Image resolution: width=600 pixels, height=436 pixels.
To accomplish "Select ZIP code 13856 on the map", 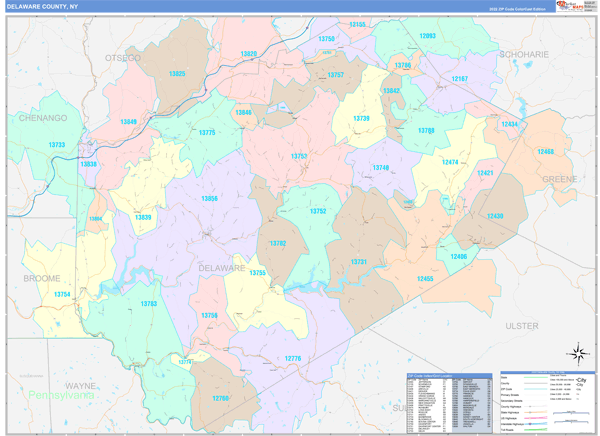I will pyautogui.click(x=209, y=199).
